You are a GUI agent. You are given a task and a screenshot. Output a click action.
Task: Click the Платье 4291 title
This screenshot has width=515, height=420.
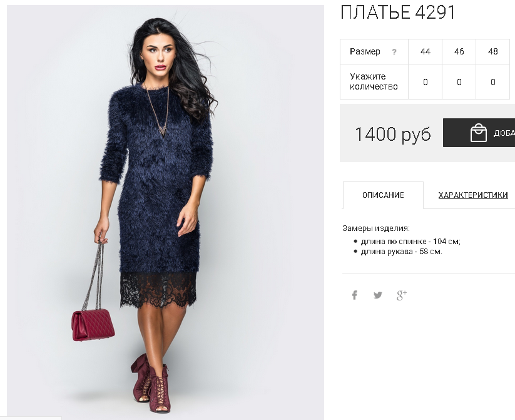398,13
